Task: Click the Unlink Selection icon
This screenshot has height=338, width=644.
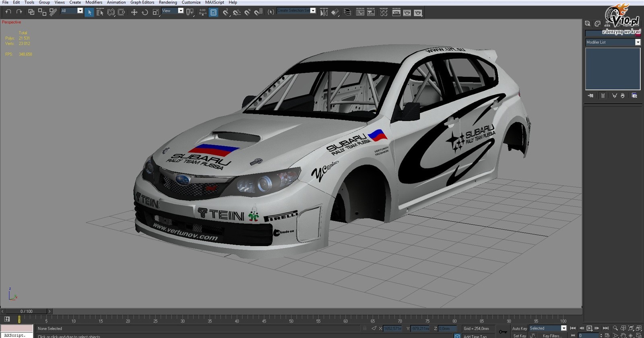Action: point(42,12)
